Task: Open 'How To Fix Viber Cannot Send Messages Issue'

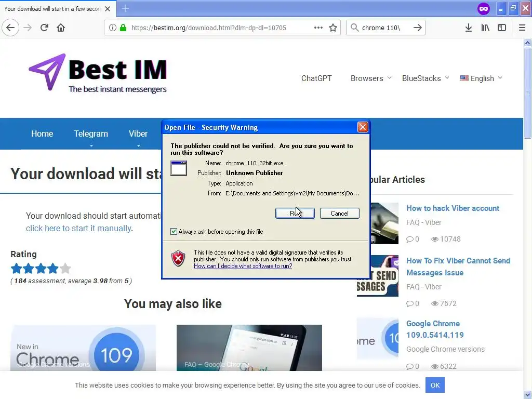Action: coord(458,267)
